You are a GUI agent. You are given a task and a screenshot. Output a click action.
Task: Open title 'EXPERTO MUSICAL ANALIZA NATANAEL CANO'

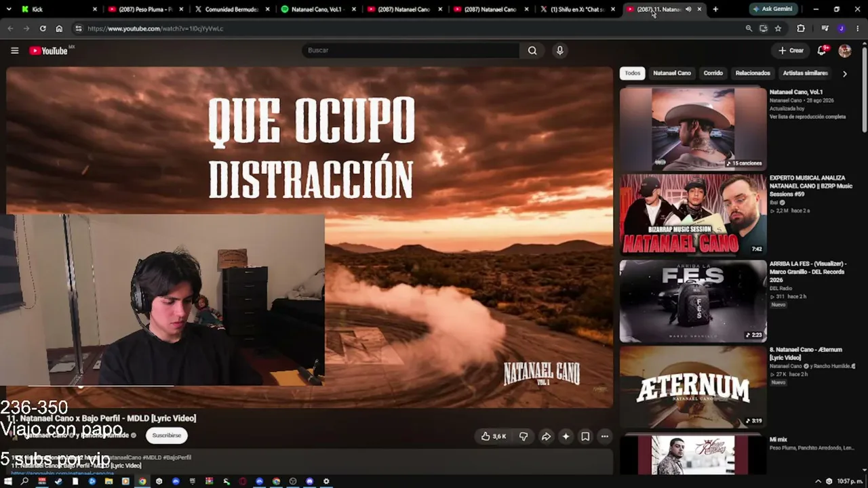(811, 186)
